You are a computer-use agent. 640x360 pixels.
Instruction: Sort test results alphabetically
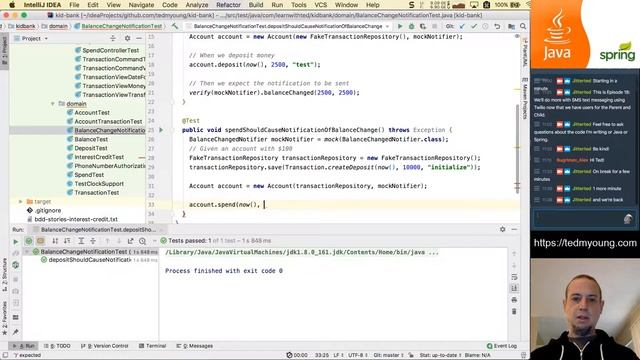pyautogui.click(x=55, y=241)
